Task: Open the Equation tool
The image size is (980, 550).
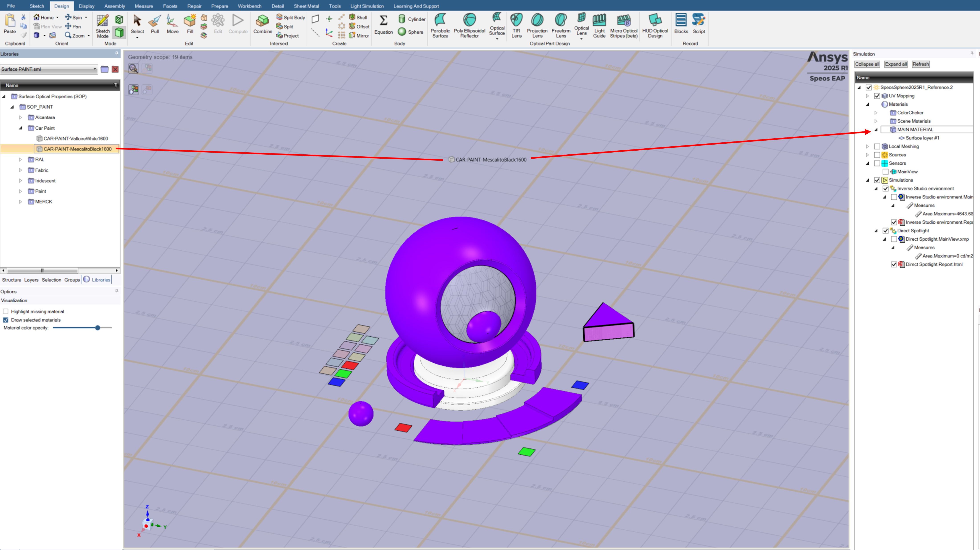Action: click(384, 24)
